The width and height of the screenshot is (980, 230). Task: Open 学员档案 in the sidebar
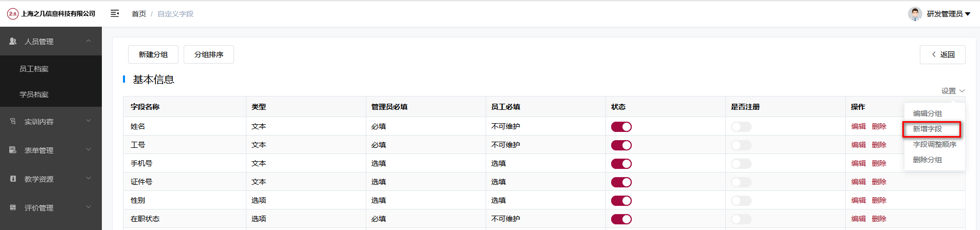[51, 94]
